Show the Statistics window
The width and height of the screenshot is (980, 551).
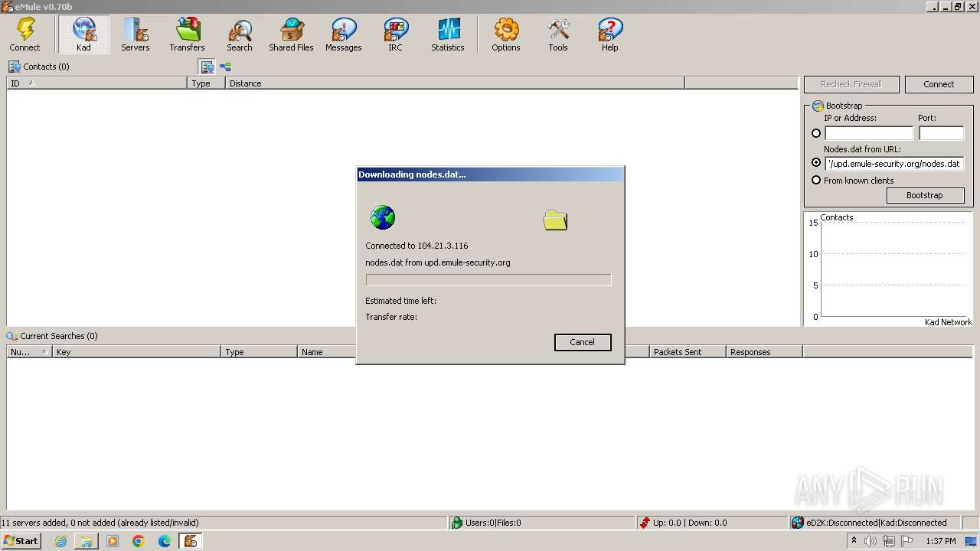(x=448, y=34)
